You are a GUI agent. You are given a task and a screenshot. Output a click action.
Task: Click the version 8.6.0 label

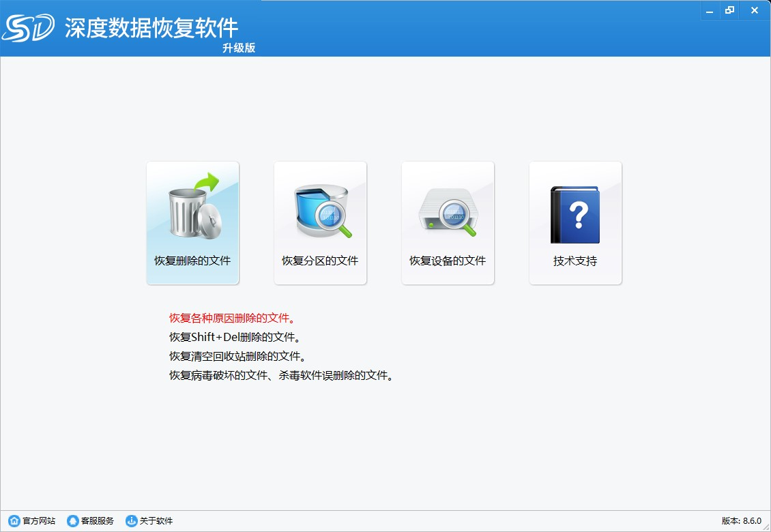pos(742,520)
